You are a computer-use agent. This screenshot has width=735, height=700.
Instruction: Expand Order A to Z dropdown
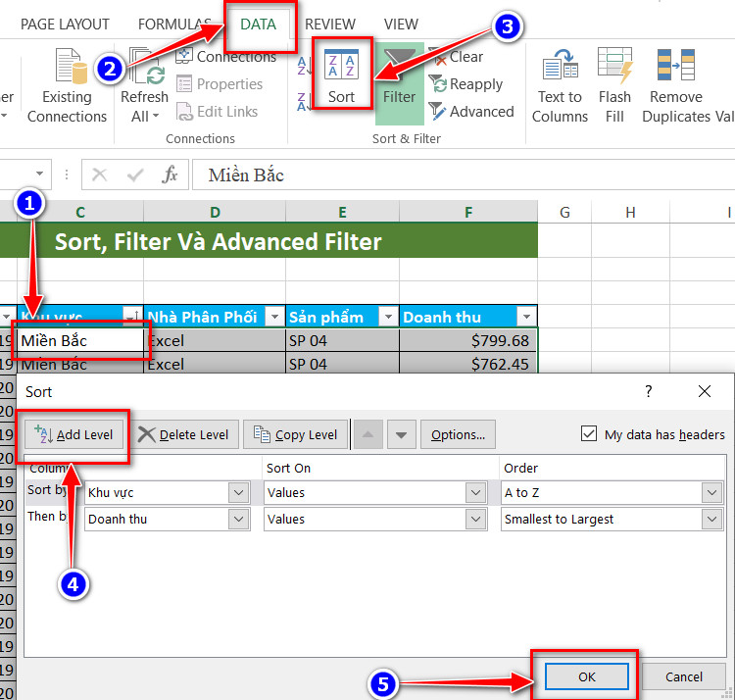(712, 493)
